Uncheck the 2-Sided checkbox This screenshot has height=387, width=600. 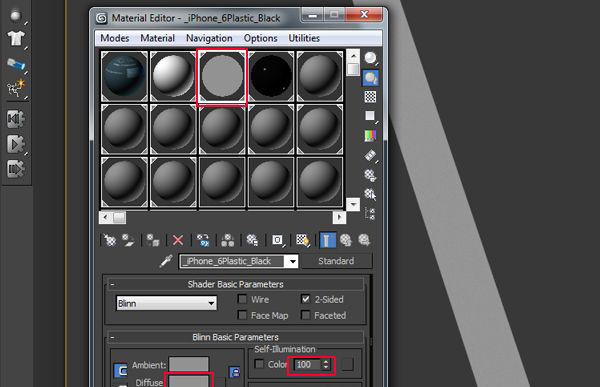point(305,299)
